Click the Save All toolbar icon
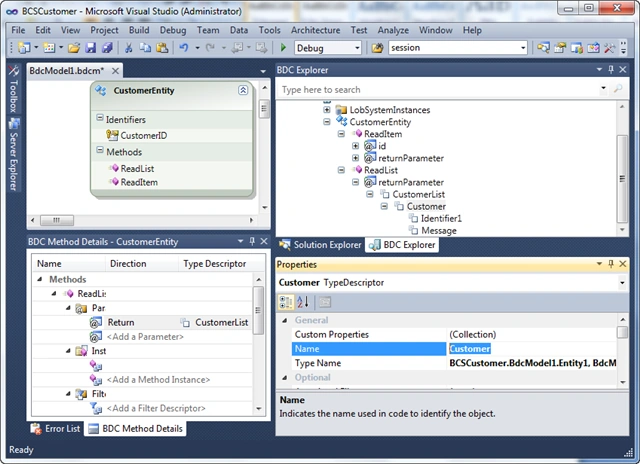This screenshot has height=464, width=640. pos(107,48)
